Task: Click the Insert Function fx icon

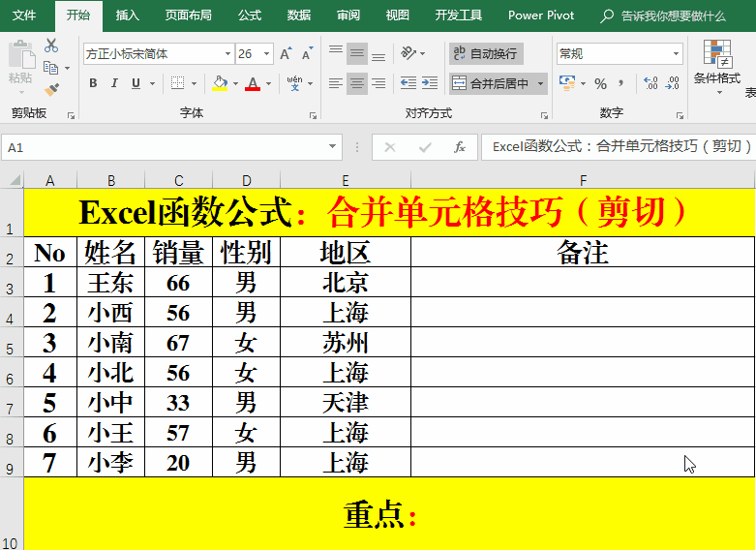Action: (x=460, y=147)
